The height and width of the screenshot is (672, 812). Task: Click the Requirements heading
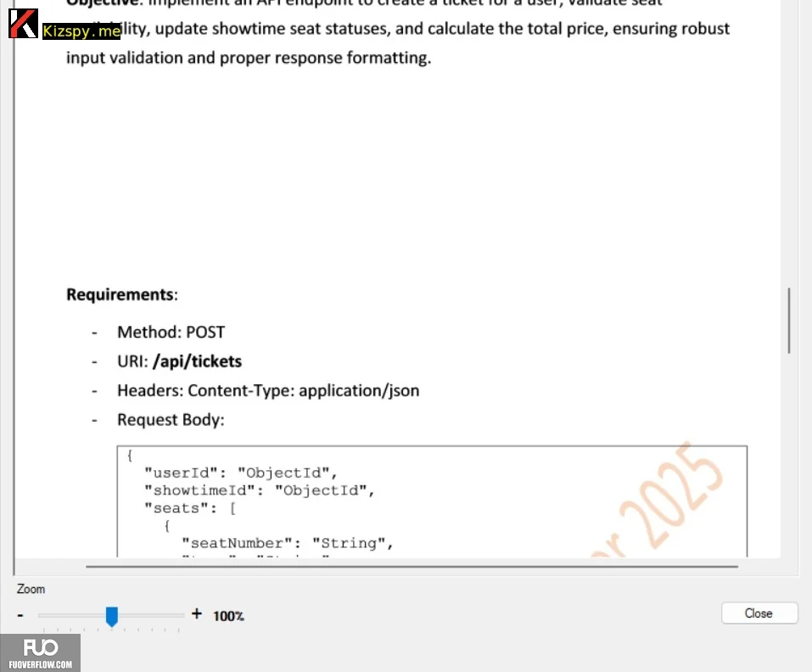(x=122, y=294)
